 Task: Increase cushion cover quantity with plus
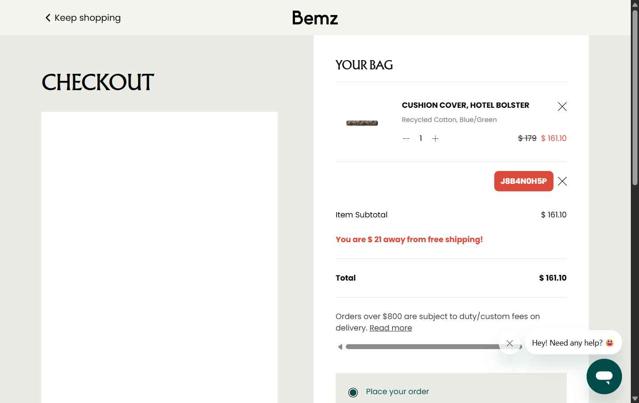coord(435,139)
